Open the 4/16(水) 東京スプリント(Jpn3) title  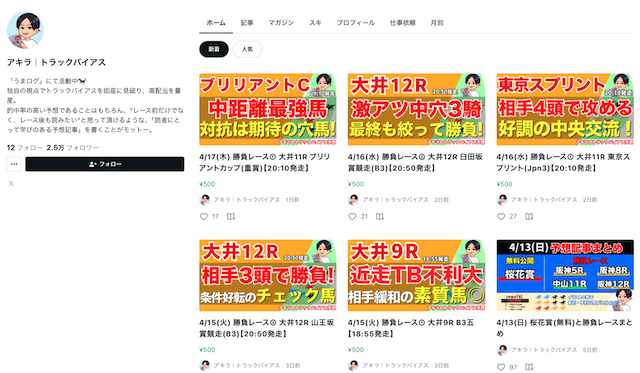click(x=563, y=162)
